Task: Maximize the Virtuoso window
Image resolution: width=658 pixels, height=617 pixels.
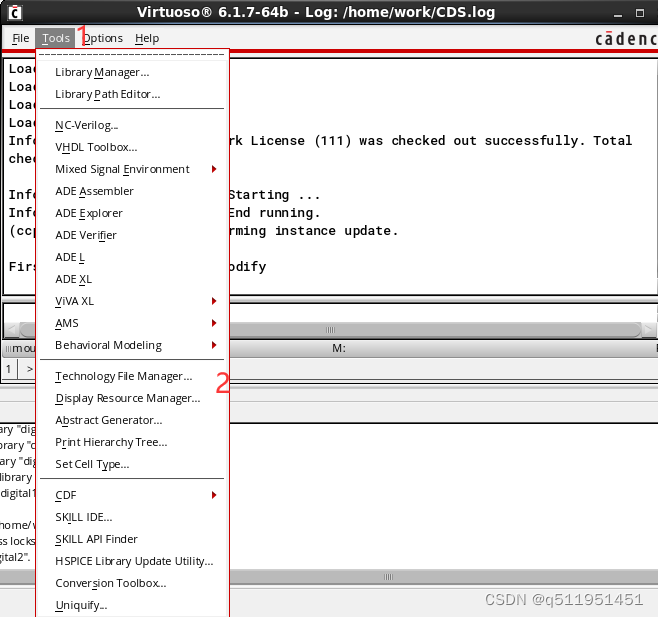Action: pyautogui.click(x=640, y=13)
